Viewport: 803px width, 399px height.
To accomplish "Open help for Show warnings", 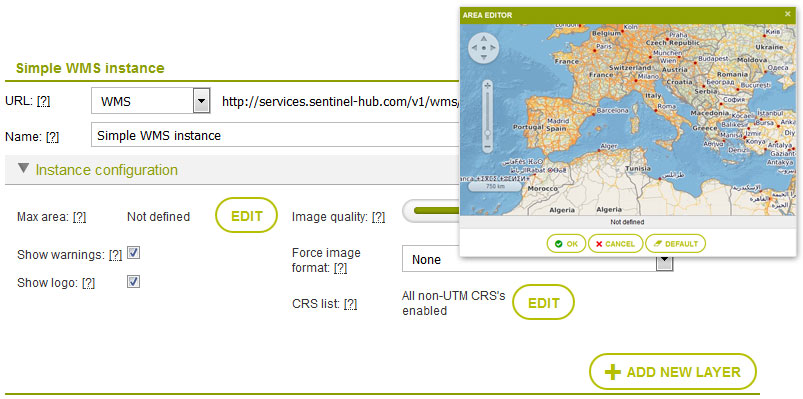I will coord(116,255).
